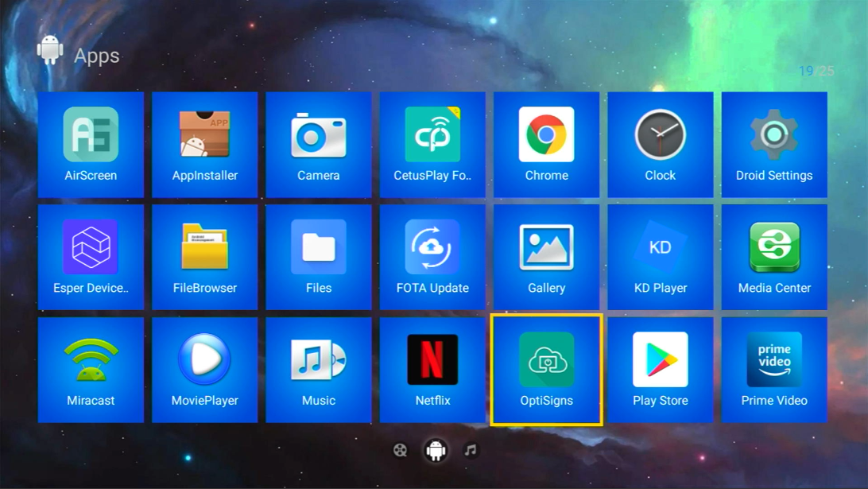This screenshot has height=489, width=868.
Task: Launch Miracast
Action: pos(91,370)
